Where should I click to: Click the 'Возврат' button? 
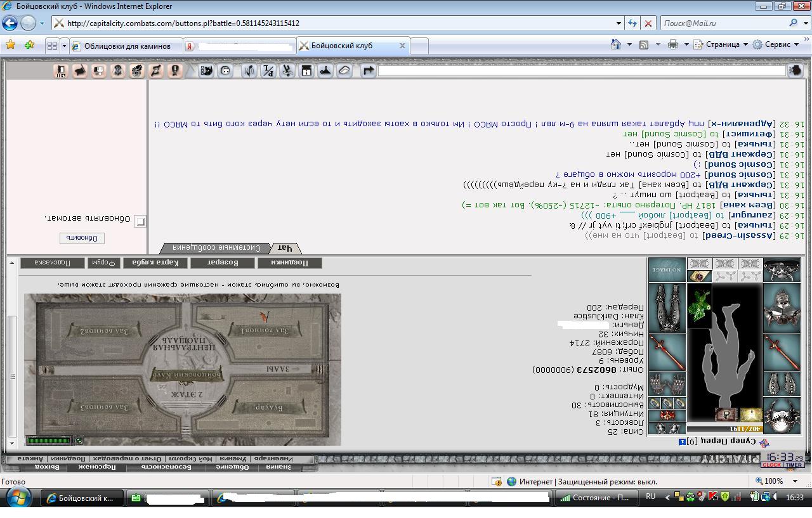point(223,262)
